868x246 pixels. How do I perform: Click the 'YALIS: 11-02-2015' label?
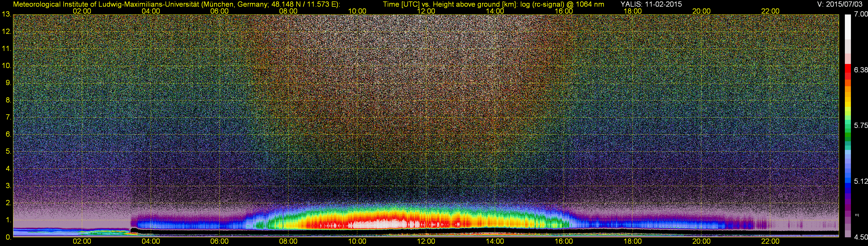click(651, 4)
